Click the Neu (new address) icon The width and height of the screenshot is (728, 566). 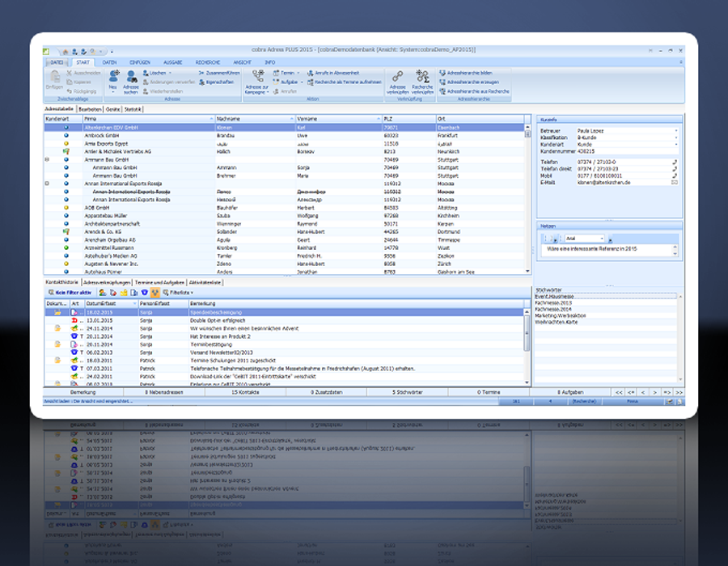[x=113, y=77]
